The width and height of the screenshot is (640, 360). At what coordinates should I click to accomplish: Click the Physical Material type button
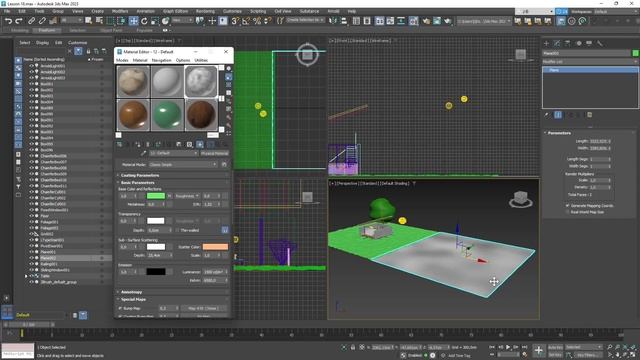(x=214, y=153)
